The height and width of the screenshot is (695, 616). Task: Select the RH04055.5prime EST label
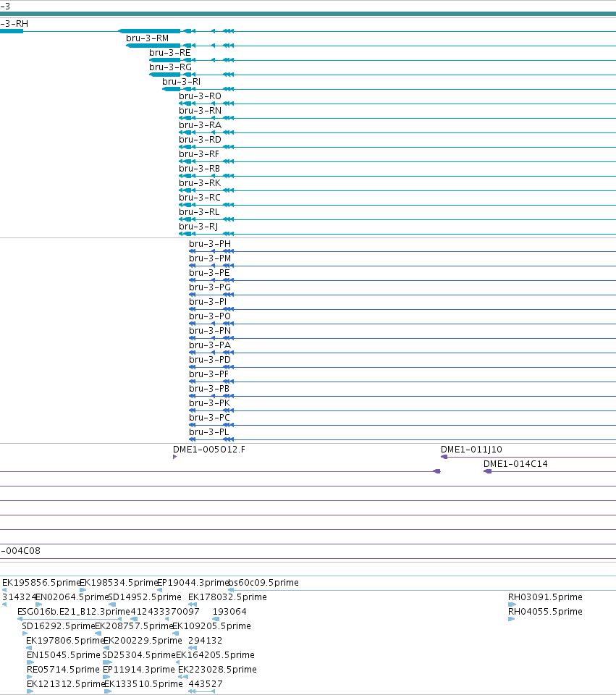(545, 611)
